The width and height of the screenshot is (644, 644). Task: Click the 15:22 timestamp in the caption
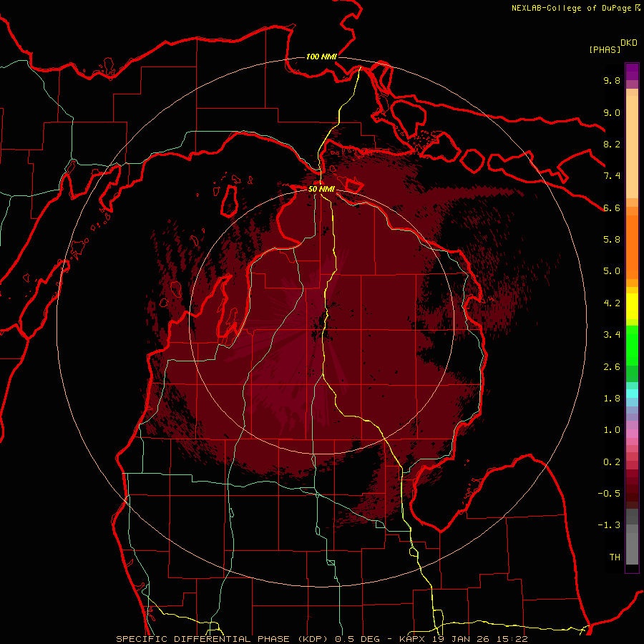[512, 639]
